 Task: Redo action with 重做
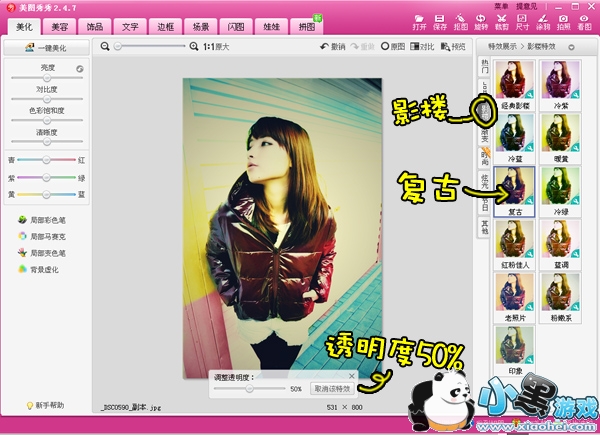coord(362,47)
